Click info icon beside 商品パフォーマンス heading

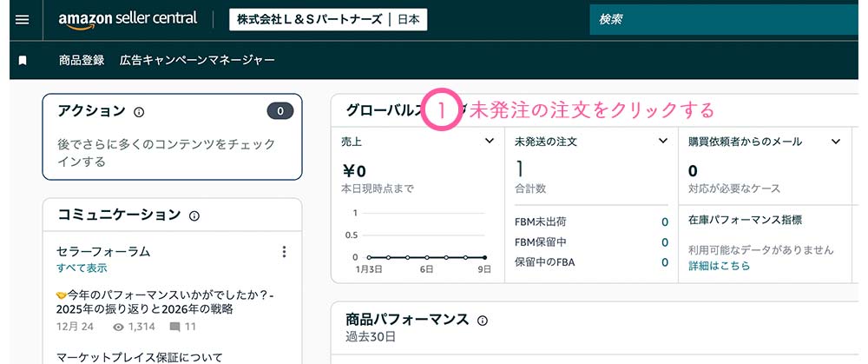point(483,321)
